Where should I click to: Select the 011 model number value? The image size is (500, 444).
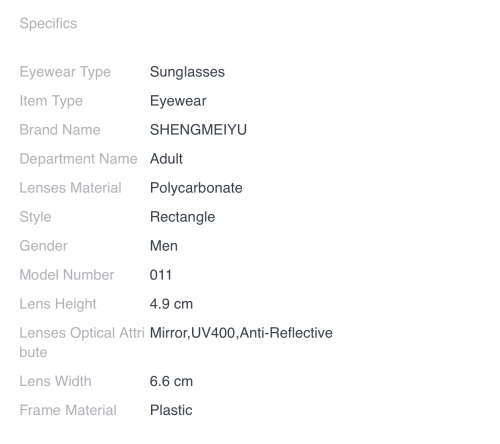(x=161, y=275)
